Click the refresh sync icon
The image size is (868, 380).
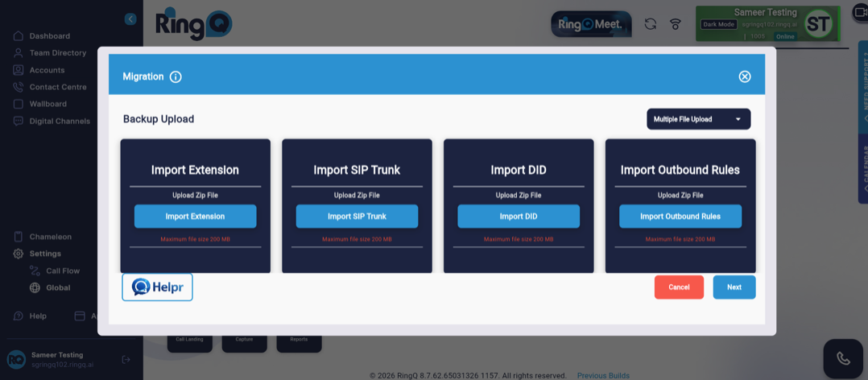click(x=651, y=24)
